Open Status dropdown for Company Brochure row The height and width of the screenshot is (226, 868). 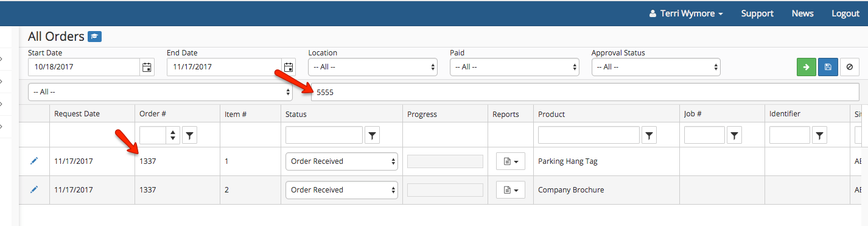[341, 190]
